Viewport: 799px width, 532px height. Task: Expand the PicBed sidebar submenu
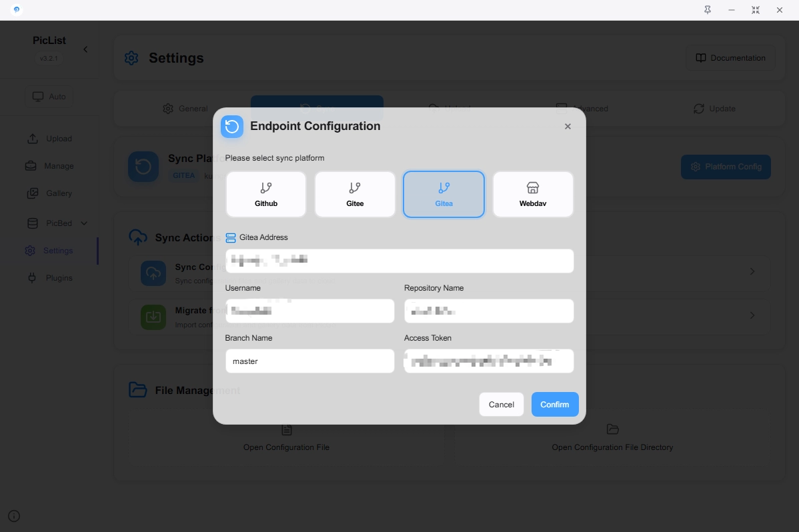84,223
